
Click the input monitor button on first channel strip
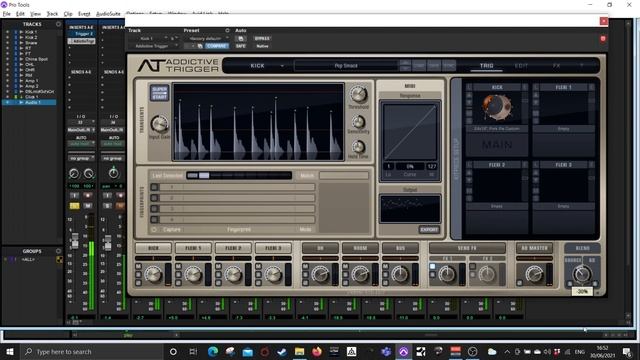point(74,196)
